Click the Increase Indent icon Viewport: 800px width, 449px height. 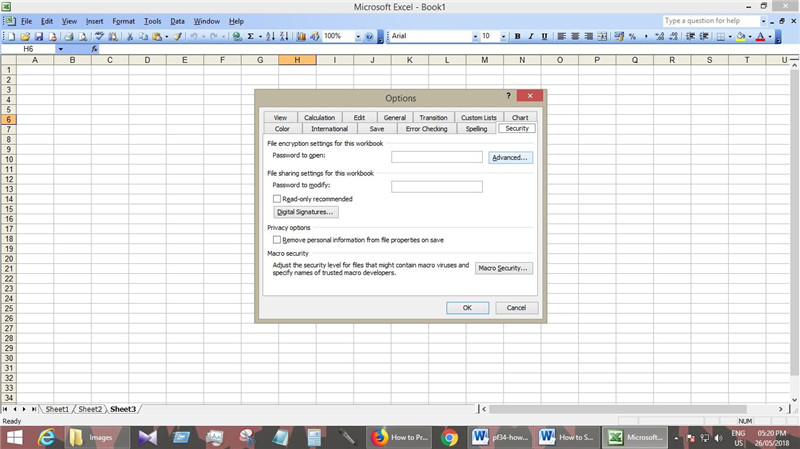pyautogui.click(x=704, y=36)
